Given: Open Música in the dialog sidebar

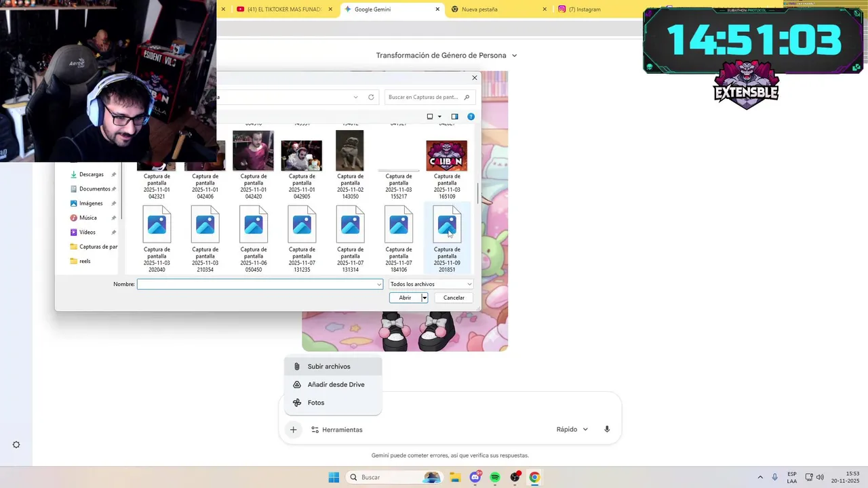Looking at the screenshot, I should (x=88, y=218).
